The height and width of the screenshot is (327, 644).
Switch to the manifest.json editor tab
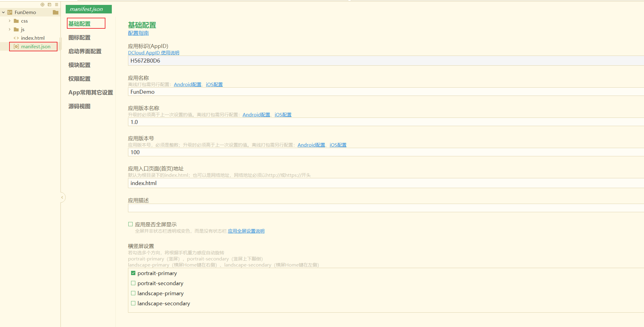[x=89, y=9]
